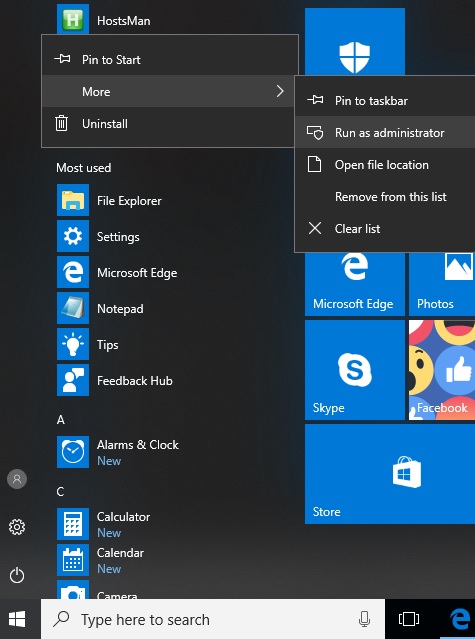
Task: Expand the More submenu arrow
Action: tap(280, 91)
